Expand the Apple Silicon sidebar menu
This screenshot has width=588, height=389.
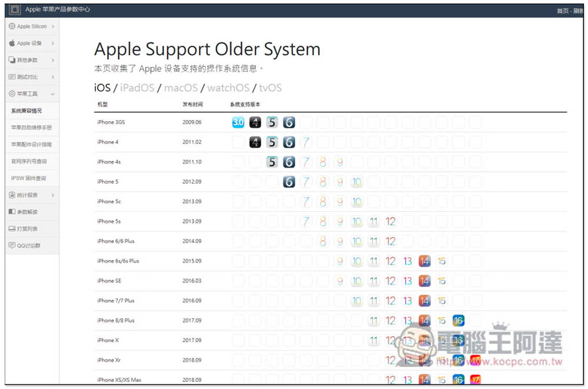(x=32, y=26)
